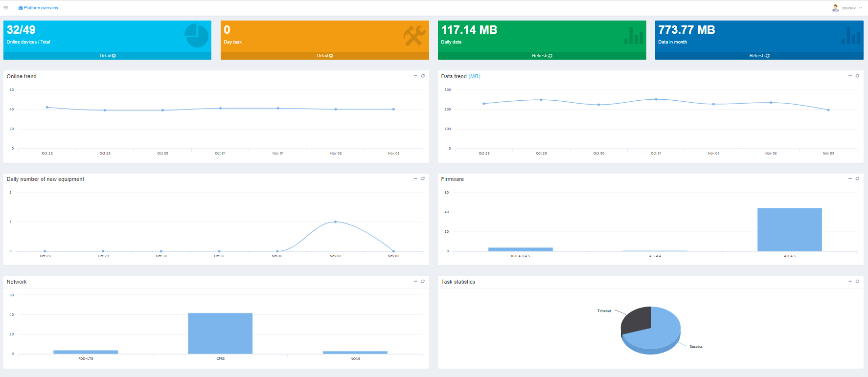Click the GPRS bar in Network chart

[x=220, y=333]
